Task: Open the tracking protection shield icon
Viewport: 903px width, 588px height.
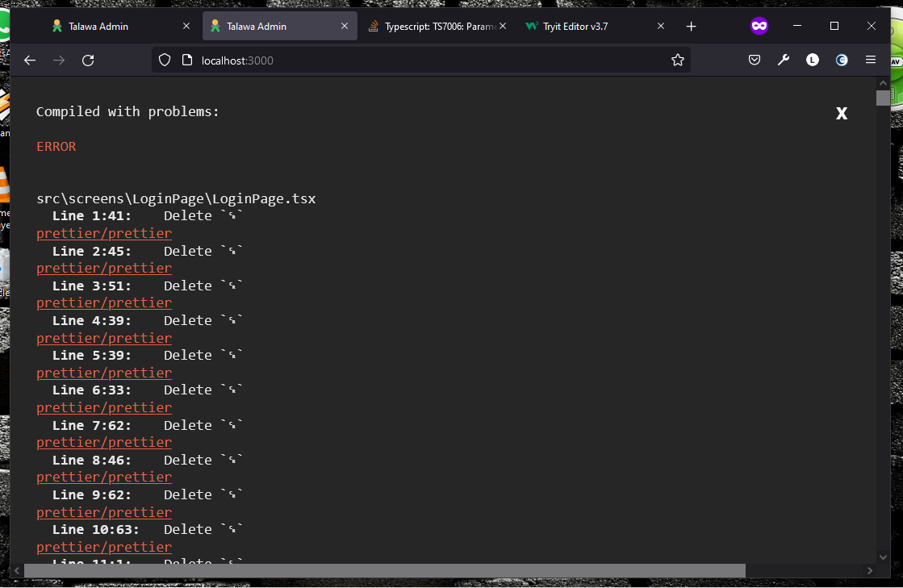Action: point(165,60)
